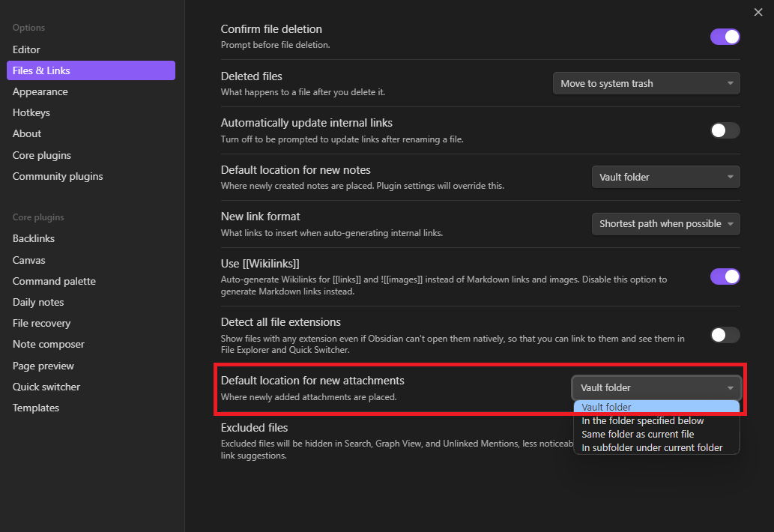Enable Automatically update internal links toggle
This screenshot has width=774, height=532.
(x=725, y=130)
